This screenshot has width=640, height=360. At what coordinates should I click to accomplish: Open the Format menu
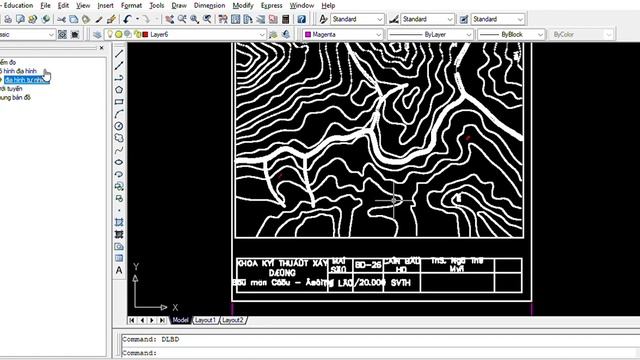pos(131,5)
